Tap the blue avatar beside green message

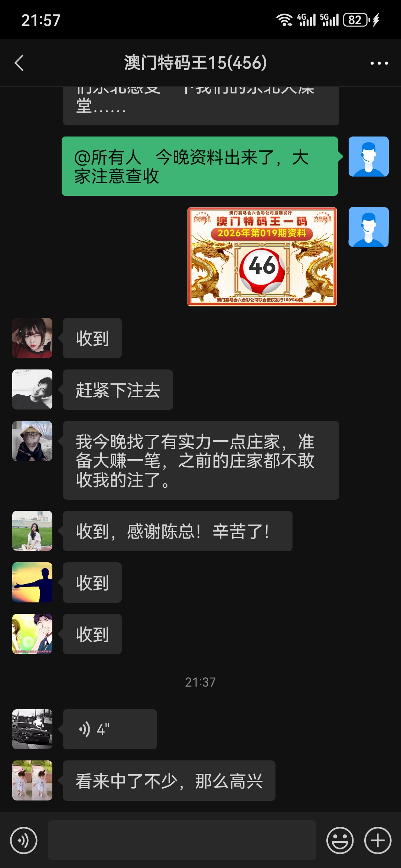click(368, 157)
